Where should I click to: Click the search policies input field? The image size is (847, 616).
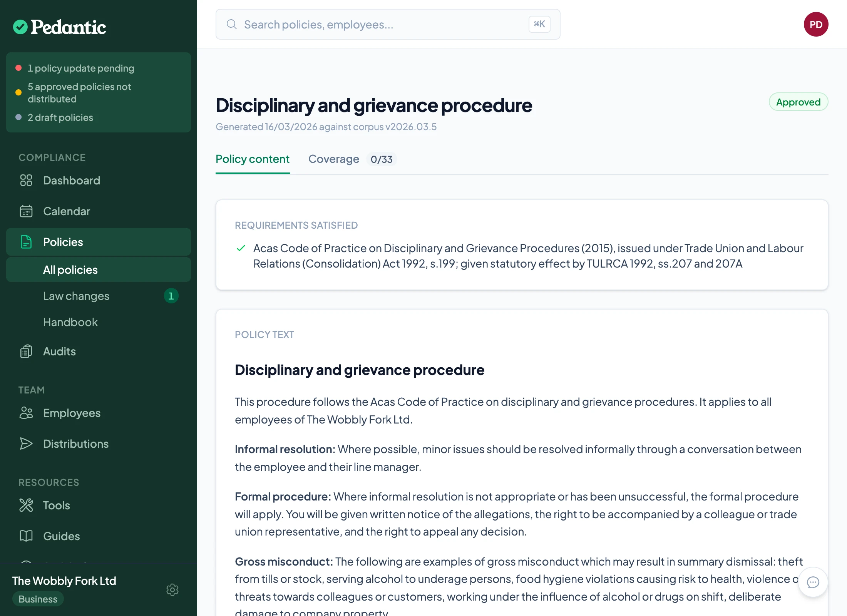click(x=387, y=24)
